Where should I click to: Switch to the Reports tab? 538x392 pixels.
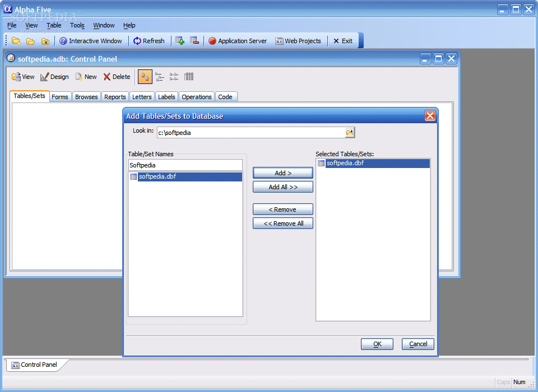(x=115, y=97)
